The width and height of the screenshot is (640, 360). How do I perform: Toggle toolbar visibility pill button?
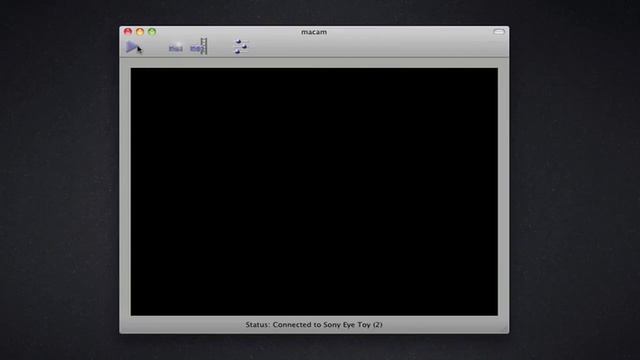pyautogui.click(x=499, y=32)
